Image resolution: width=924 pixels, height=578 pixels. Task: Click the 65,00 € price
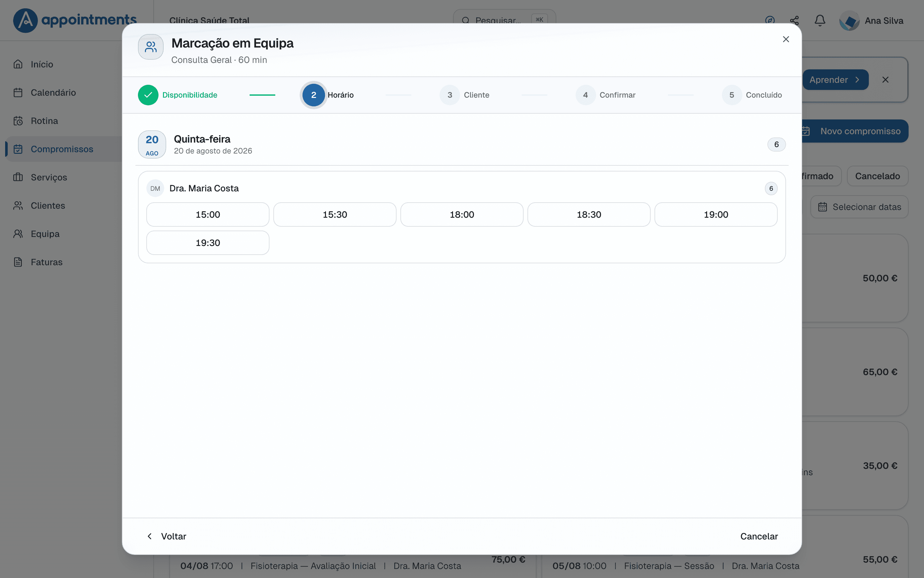[880, 372]
